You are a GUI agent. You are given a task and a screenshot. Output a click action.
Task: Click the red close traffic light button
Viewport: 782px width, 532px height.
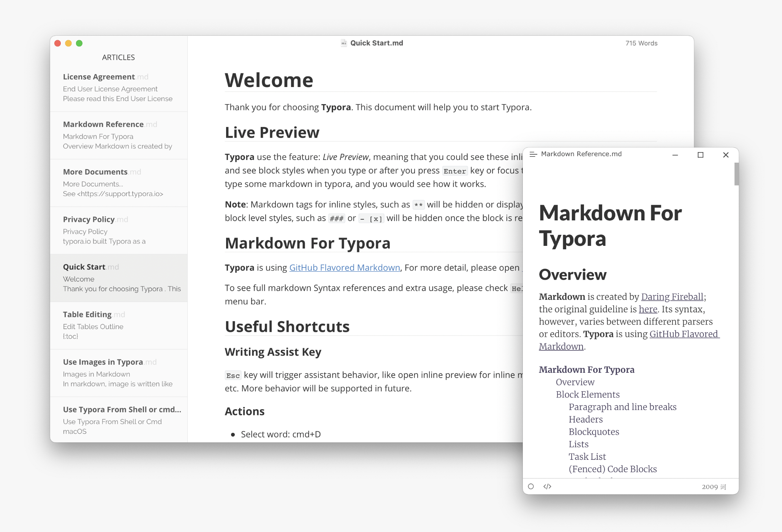tap(58, 43)
